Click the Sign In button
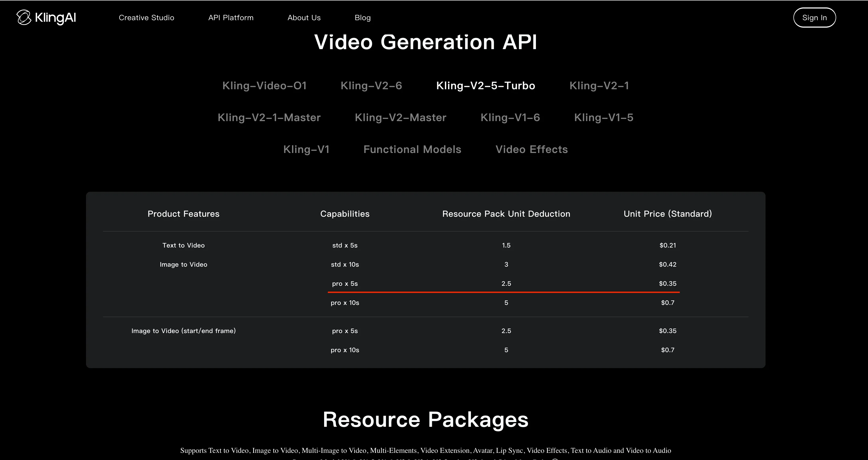The width and height of the screenshot is (868, 460). coord(814,18)
